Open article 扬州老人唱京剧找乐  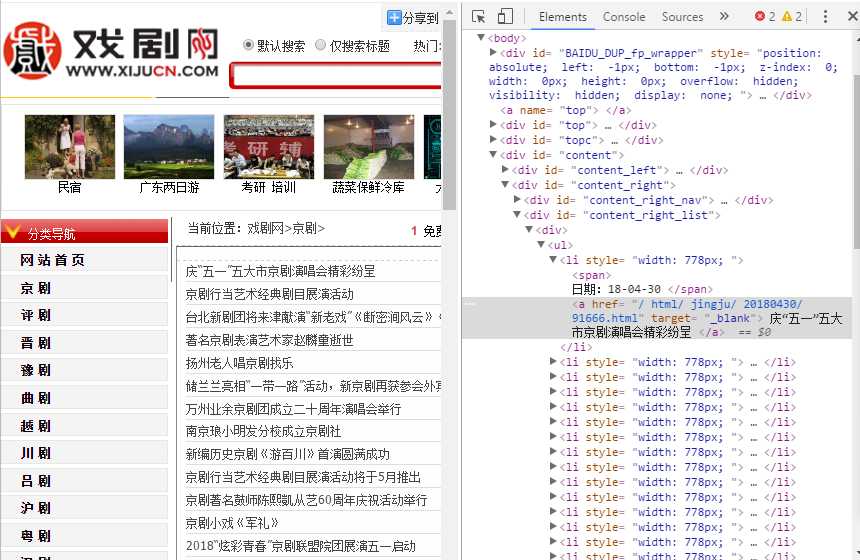click(x=239, y=363)
